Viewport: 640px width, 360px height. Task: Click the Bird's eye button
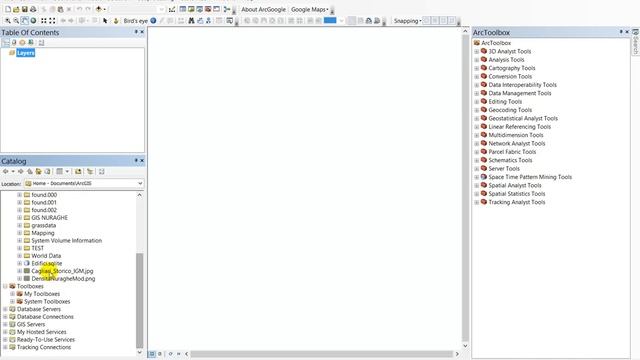tap(136, 20)
